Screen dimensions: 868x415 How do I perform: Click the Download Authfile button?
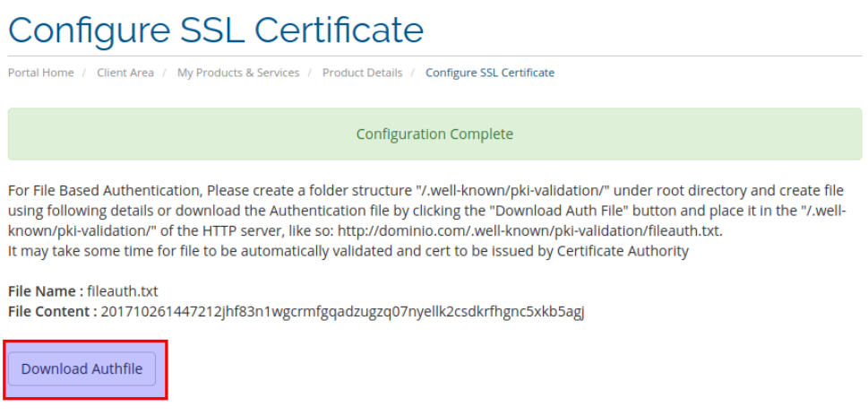pyautogui.click(x=82, y=369)
